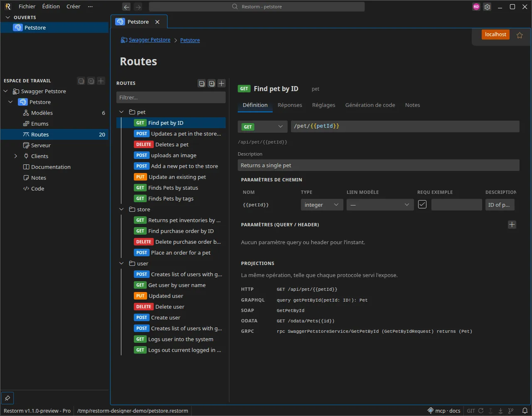Click the Git refresh icon in status bar
Screen dimensions: 532x416
(x=481, y=411)
